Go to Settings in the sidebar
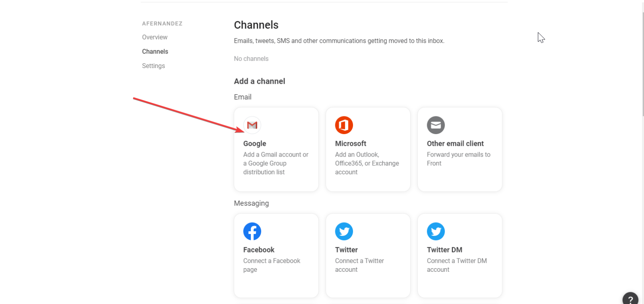 pyautogui.click(x=153, y=66)
